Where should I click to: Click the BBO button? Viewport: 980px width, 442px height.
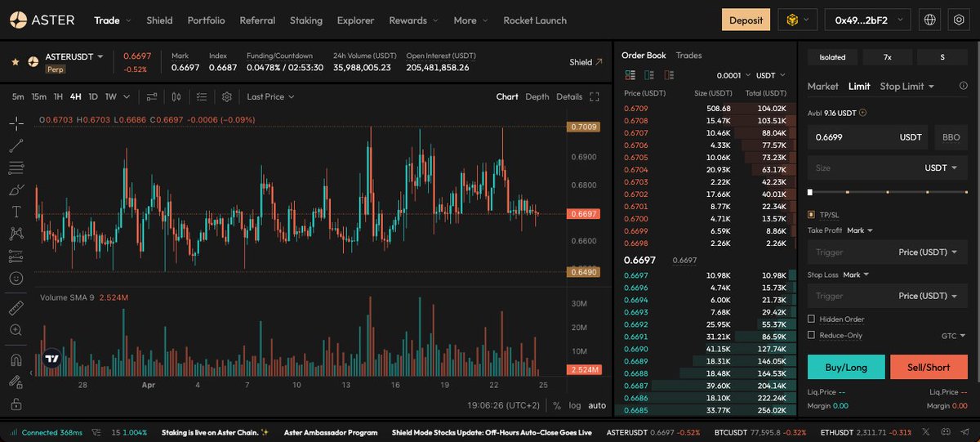[951, 137]
